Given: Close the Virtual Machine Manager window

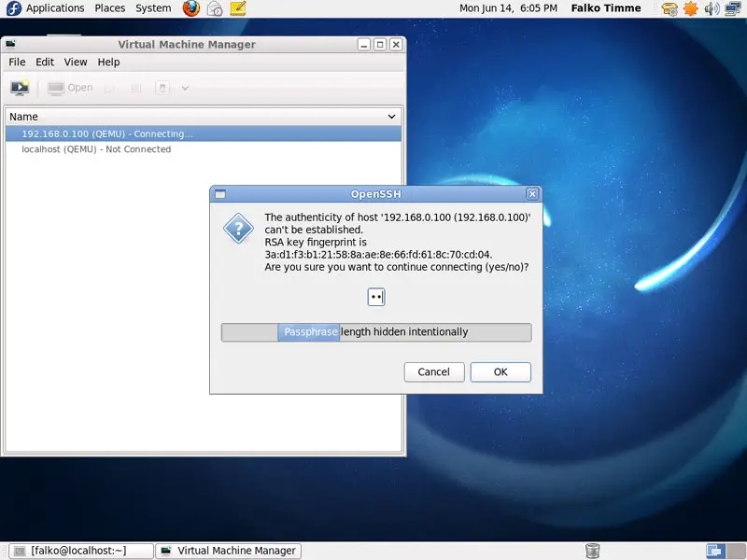Looking at the screenshot, I should [395, 44].
